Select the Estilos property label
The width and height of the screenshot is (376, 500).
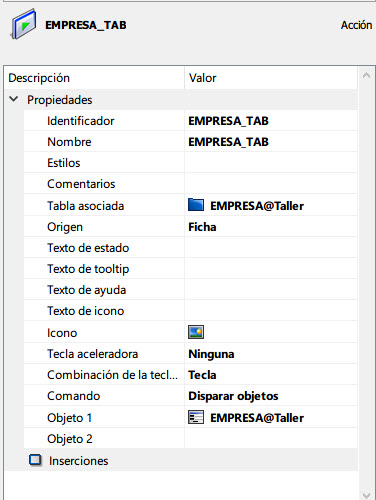[64, 163]
